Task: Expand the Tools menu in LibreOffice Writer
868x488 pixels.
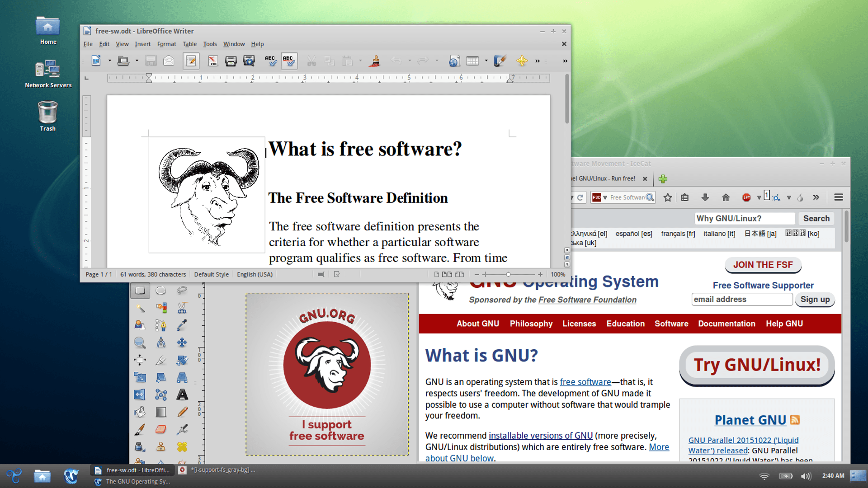Action: (209, 44)
